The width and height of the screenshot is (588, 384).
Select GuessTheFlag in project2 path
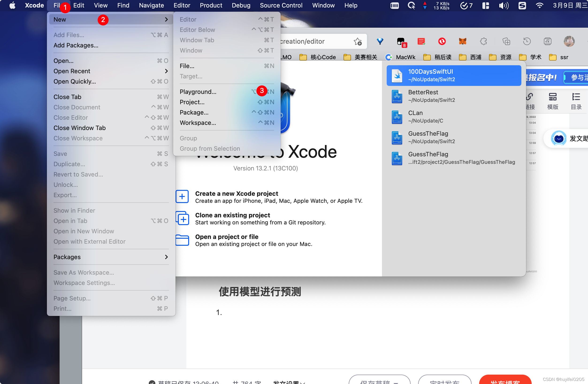[454, 158]
